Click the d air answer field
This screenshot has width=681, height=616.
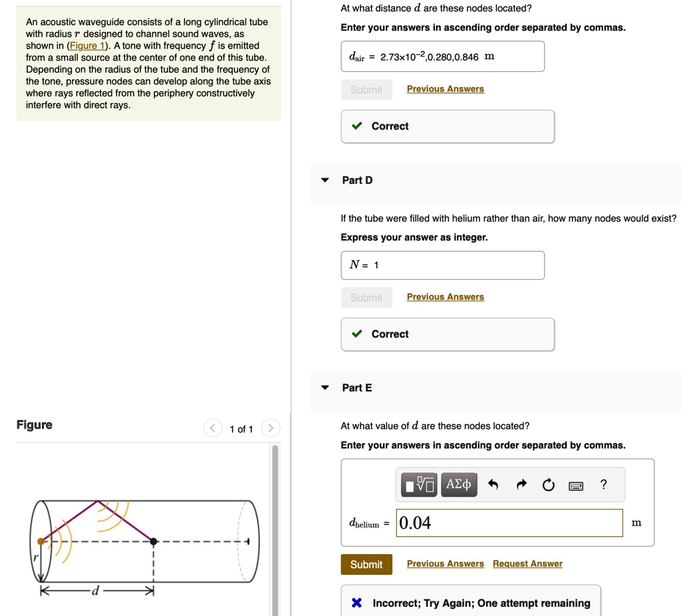[x=442, y=56]
